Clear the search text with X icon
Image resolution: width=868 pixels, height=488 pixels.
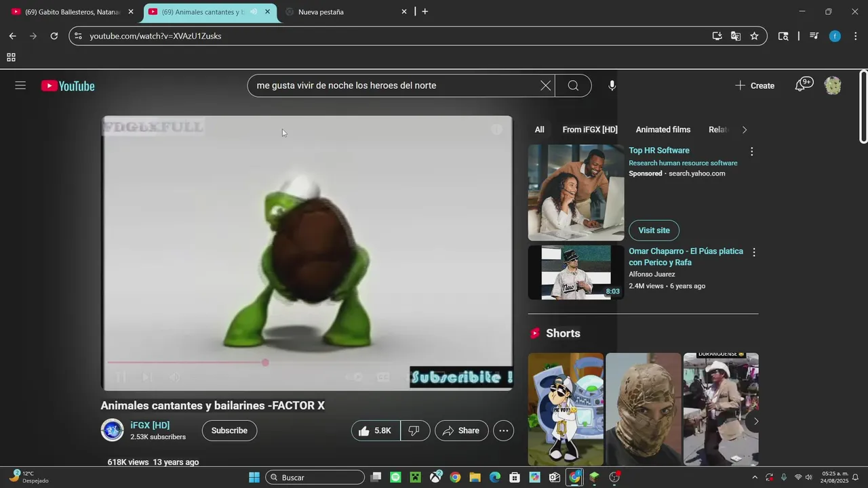(x=545, y=85)
